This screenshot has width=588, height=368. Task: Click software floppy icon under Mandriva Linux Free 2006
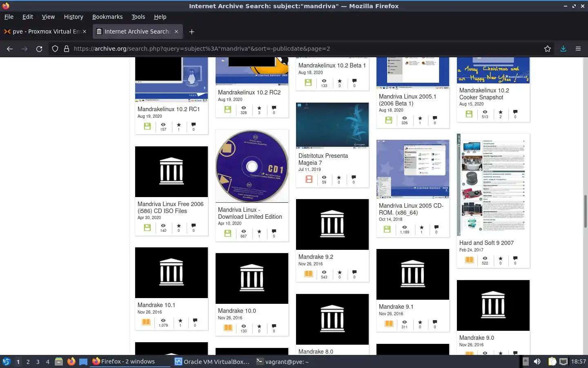pos(147,227)
